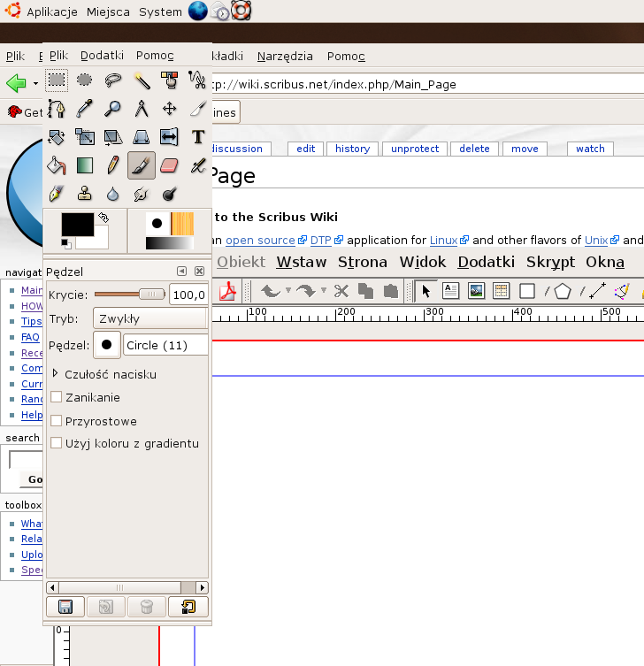Check Użyj koloru z gradientu option
This screenshot has width=644, height=666.
pos(57,443)
